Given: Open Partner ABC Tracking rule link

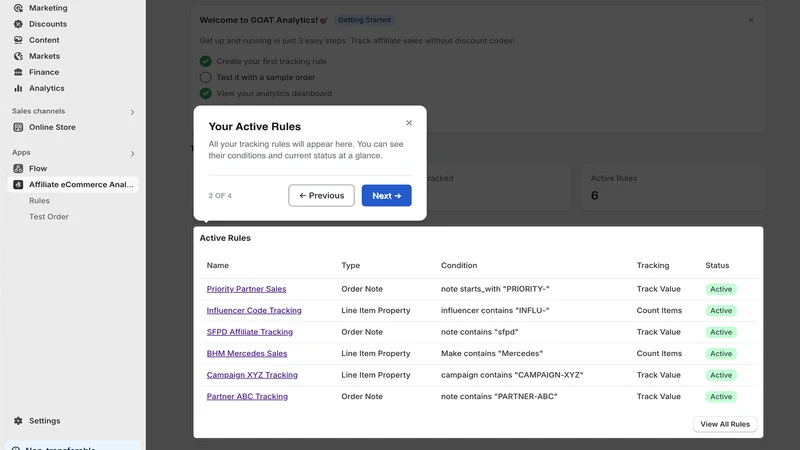Looking at the screenshot, I should (x=247, y=396).
